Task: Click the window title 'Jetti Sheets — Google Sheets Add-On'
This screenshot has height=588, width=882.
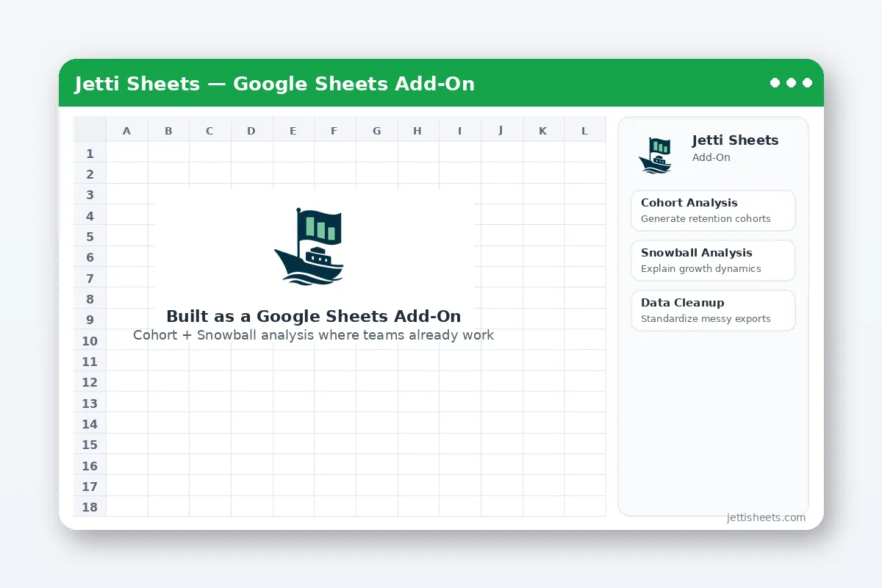Action: (275, 84)
